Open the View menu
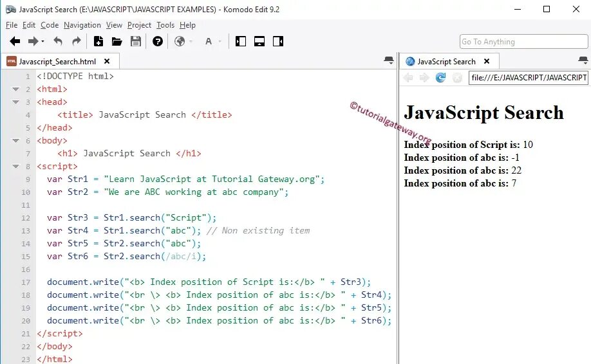 114,25
